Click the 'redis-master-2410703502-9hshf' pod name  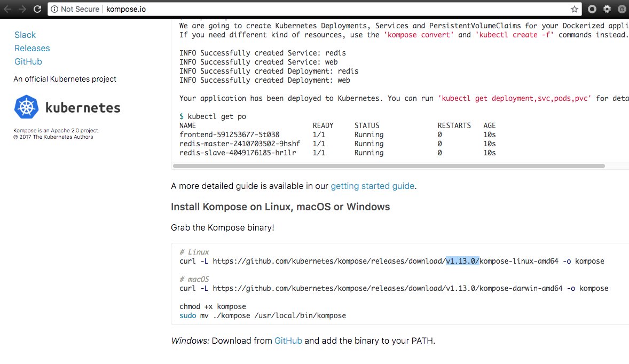(240, 144)
